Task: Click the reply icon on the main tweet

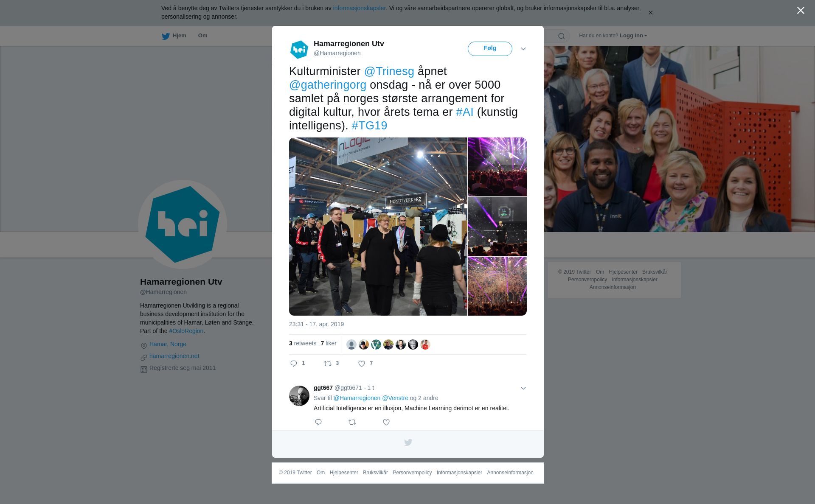Action: click(x=294, y=364)
